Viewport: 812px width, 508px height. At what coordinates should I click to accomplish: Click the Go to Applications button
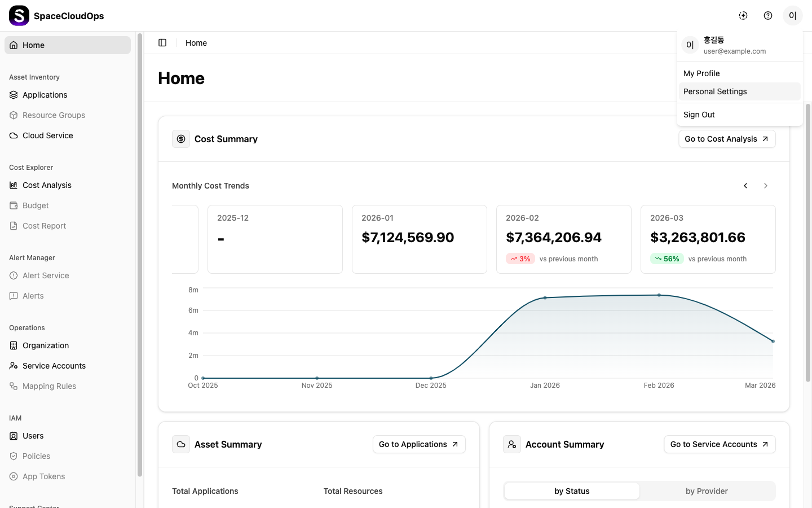[418, 444]
